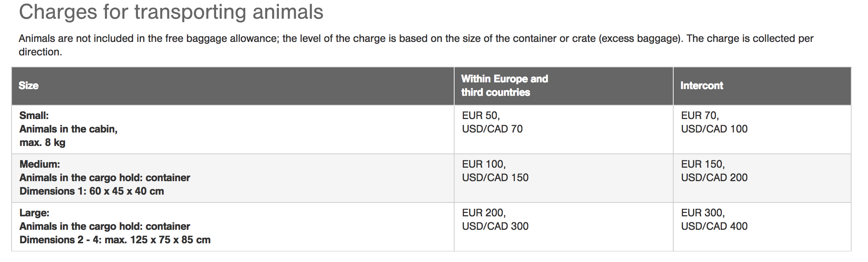The image size is (868, 262).
Task: Click "Dimensions 2 - 4: max. 125 x 75 x 85 cm"
Action: point(115,240)
